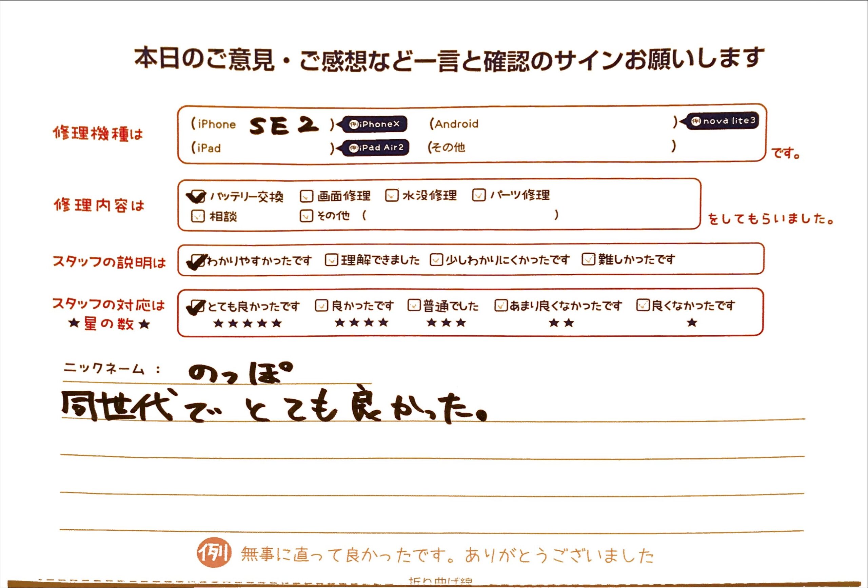
Task: Click the three-star rating row
Action: pos(446,322)
